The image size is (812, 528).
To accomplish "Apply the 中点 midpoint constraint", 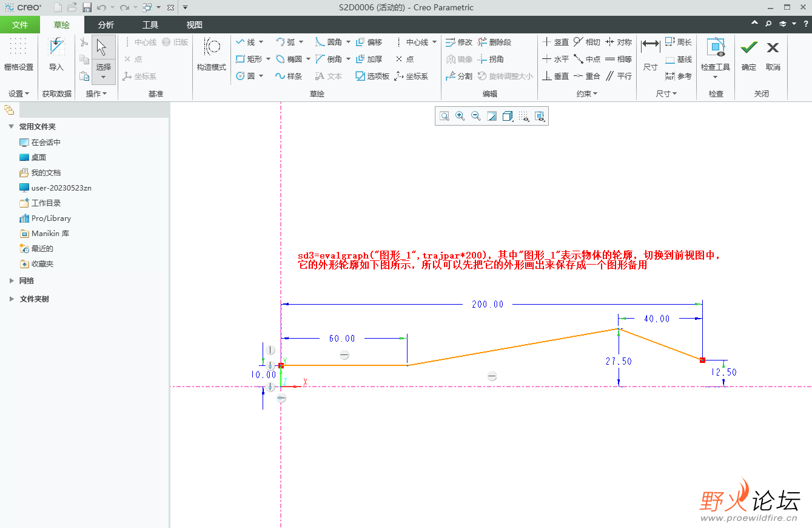I will coord(587,59).
